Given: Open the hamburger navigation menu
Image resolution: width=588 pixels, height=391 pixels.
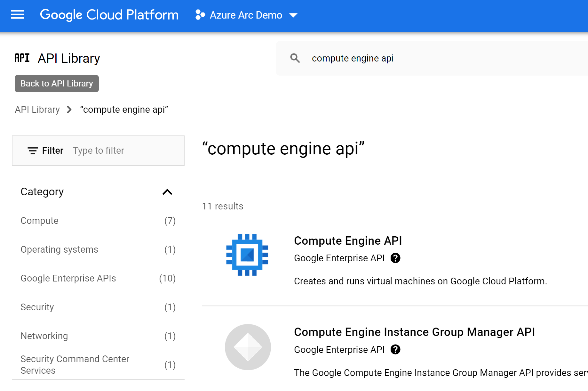Looking at the screenshot, I should (x=18, y=15).
